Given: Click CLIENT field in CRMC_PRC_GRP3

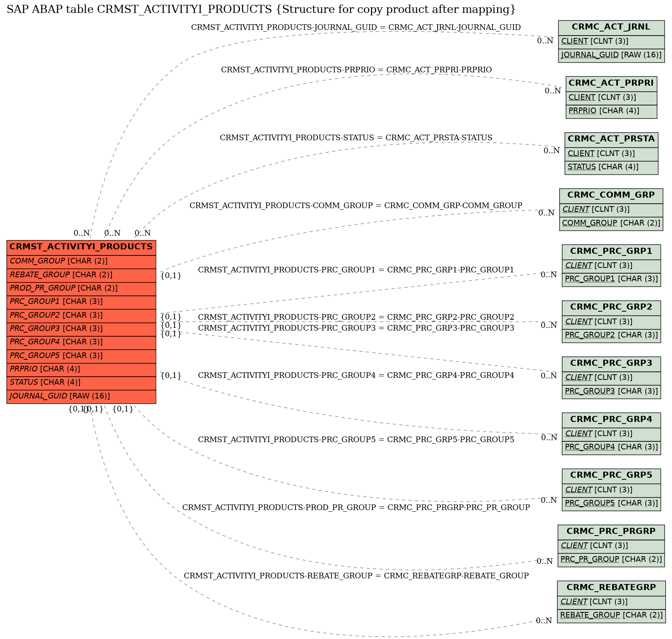Looking at the screenshot, I should click(x=611, y=378).
